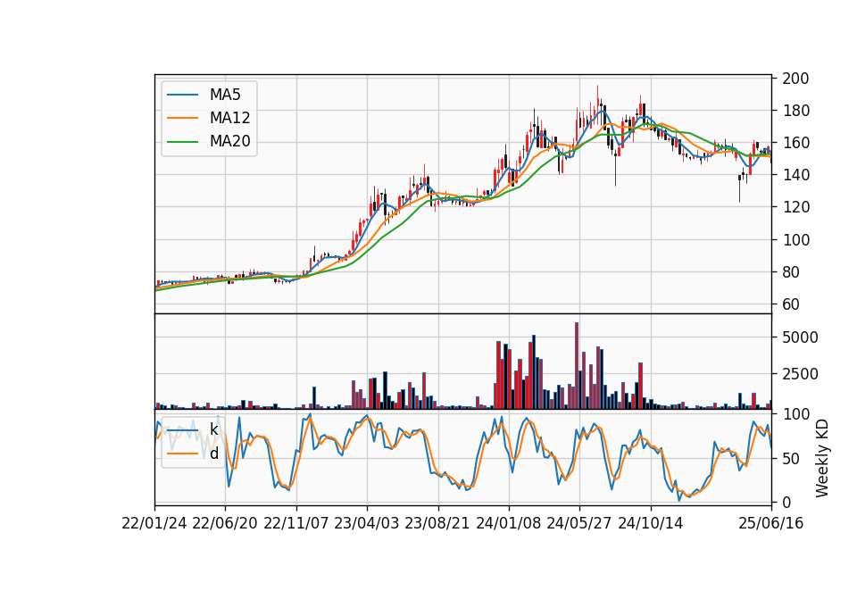Click the MA20 legend label
The width and height of the screenshot is (857, 616).
coord(229,141)
